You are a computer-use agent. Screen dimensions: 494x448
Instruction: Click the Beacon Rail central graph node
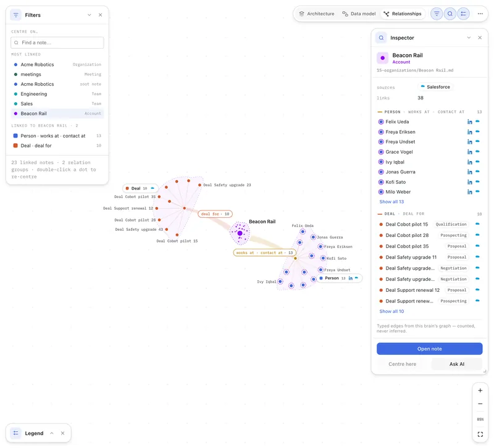point(240,233)
